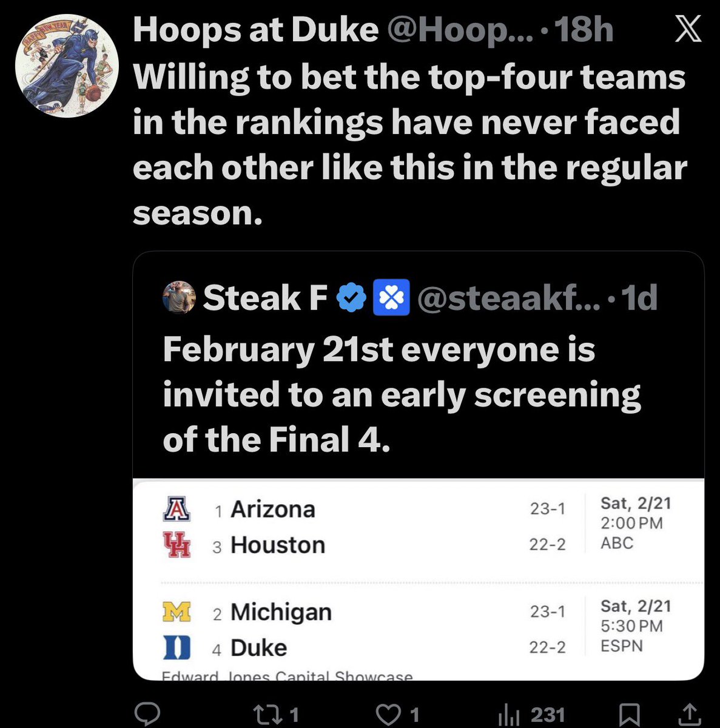Viewport: 720px width, 728px height.
Task: Open the quoted tweet about February 21st
Action: 418,466
